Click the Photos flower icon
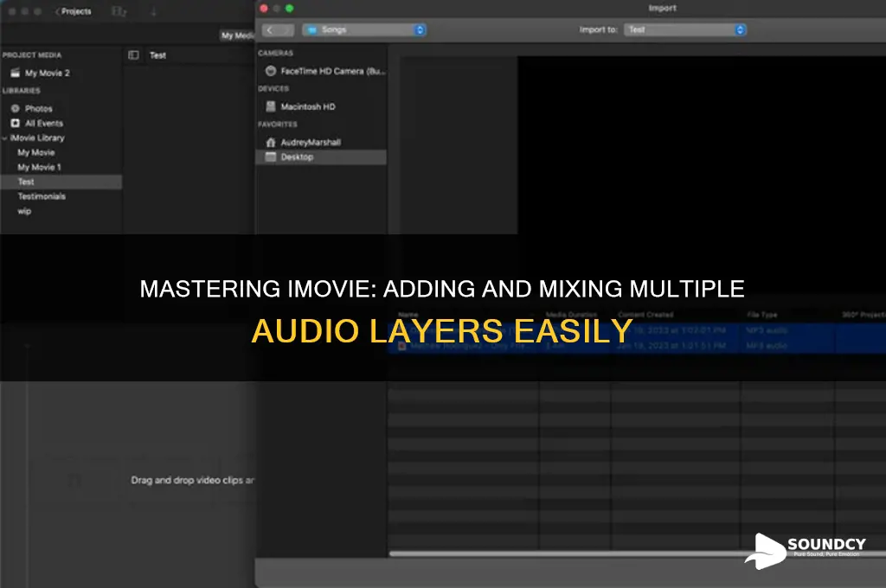This screenshot has height=588, width=886. point(16,108)
